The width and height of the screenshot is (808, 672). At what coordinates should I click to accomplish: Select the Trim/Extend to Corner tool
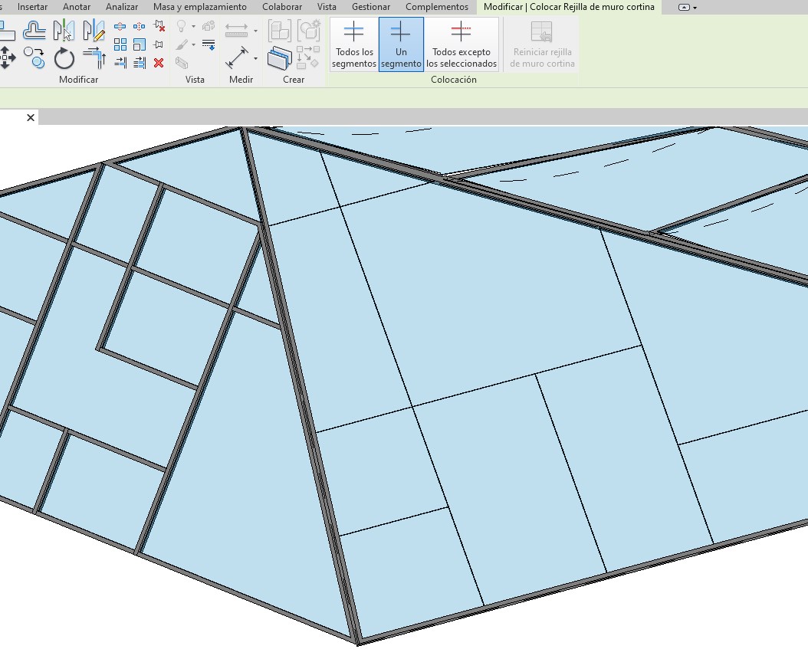click(x=94, y=58)
